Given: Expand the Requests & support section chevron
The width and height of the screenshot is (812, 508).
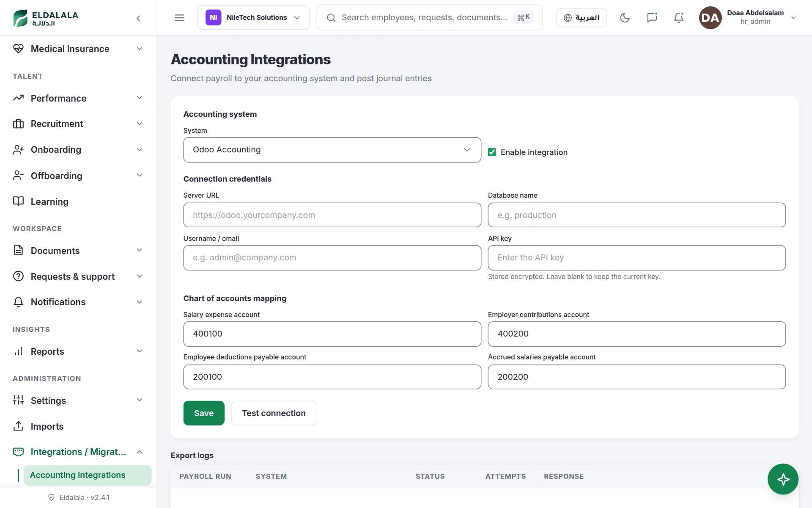Looking at the screenshot, I should click(x=140, y=276).
